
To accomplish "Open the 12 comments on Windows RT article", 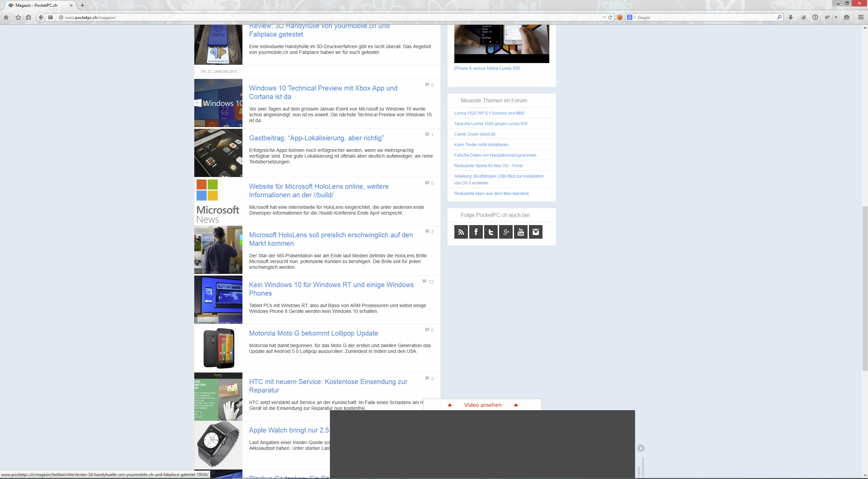I will [x=428, y=282].
